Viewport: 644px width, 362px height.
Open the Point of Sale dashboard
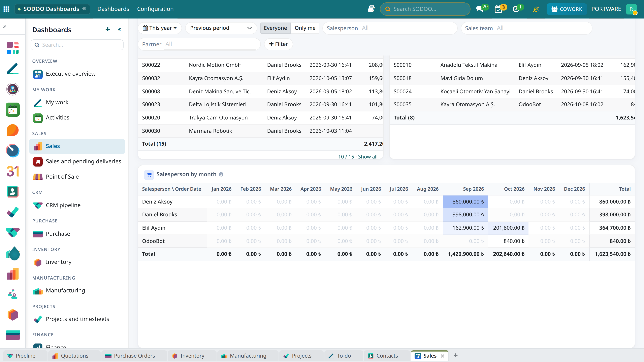77,177
